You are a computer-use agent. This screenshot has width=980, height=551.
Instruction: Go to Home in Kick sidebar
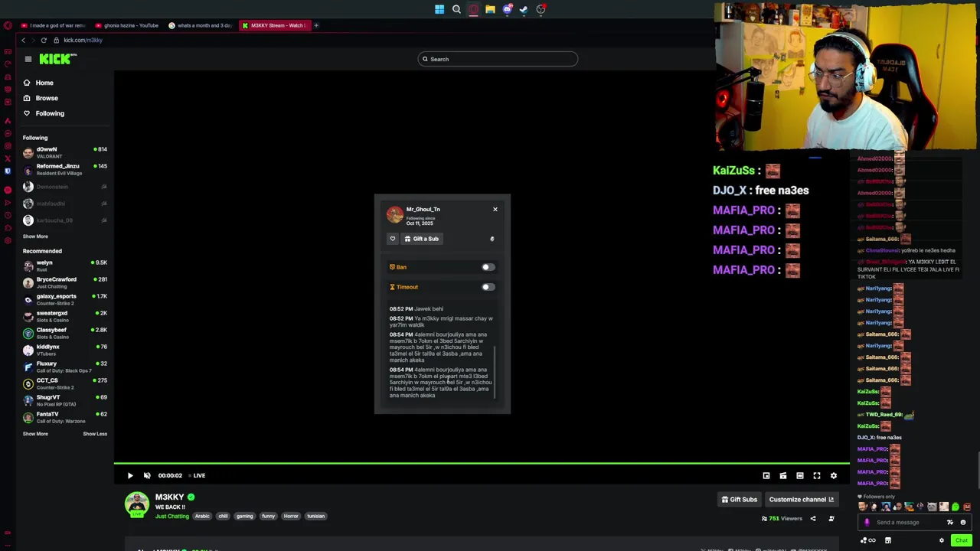[38, 83]
